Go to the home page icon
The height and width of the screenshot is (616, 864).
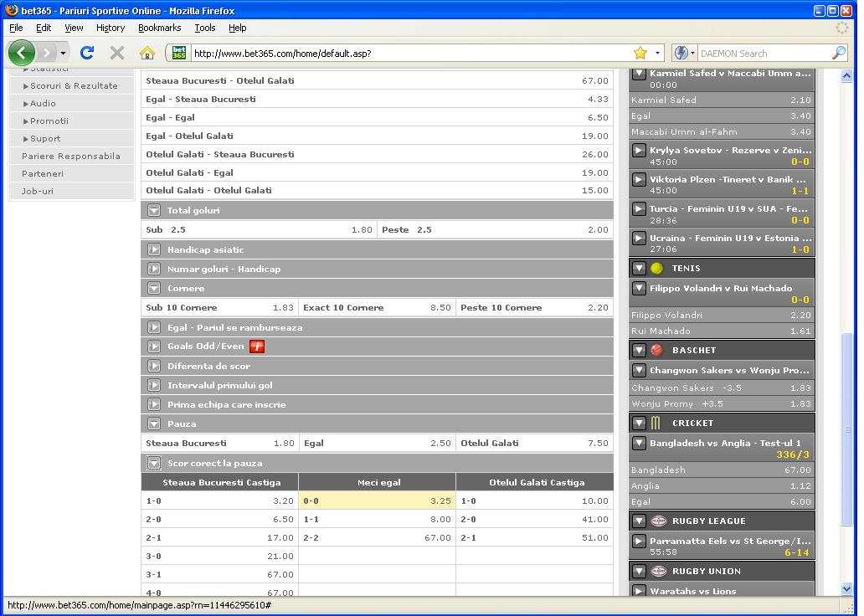point(147,53)
